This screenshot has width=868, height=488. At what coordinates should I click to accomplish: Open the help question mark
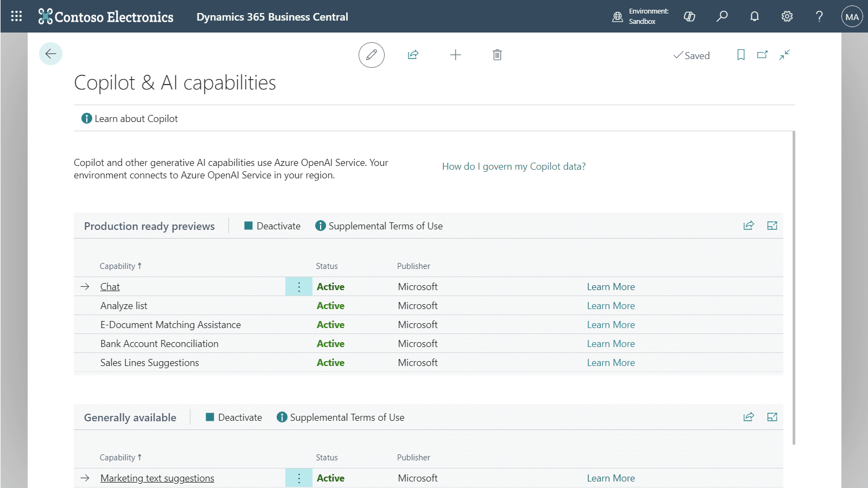[819, 16]
